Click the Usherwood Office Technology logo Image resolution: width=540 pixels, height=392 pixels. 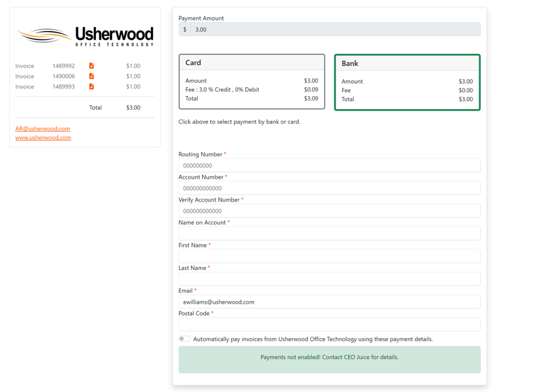(85, 37)
